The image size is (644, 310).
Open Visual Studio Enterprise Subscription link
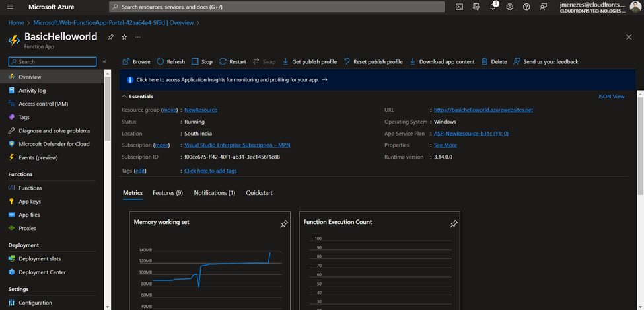(x=237, y=145)
